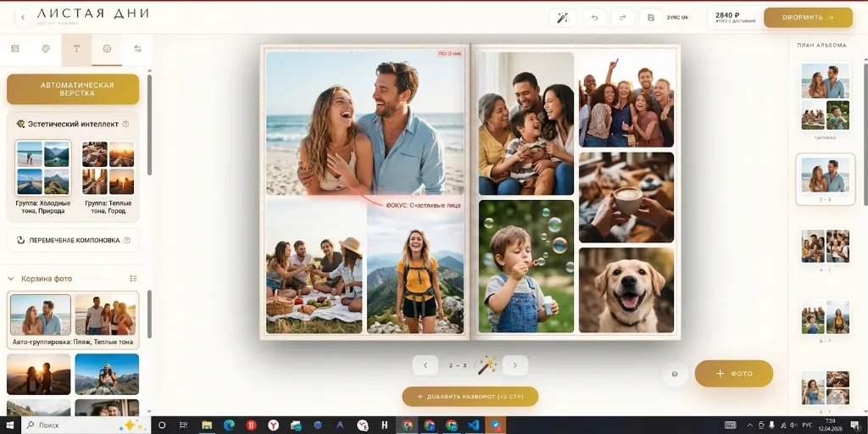Image resolution: width=868 pixels, height=434 pixels.
Task: Select the golden retriever photo on the spread
Action: click(626, 290)
